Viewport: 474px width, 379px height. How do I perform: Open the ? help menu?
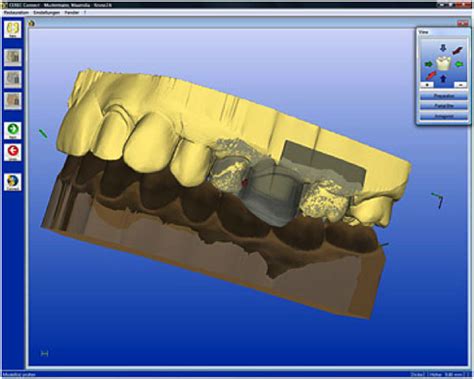(85, 13)
